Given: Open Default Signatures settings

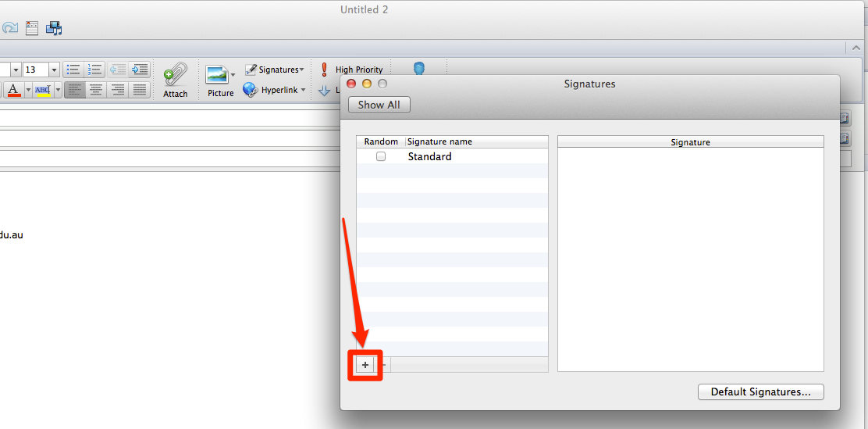Looking at the screenshot, I should tap(760, 391).
